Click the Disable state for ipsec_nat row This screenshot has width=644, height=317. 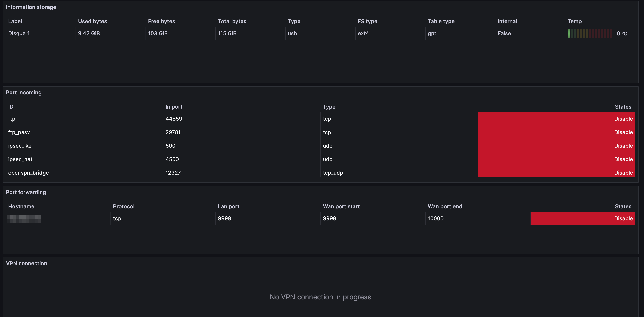[556, 159]
